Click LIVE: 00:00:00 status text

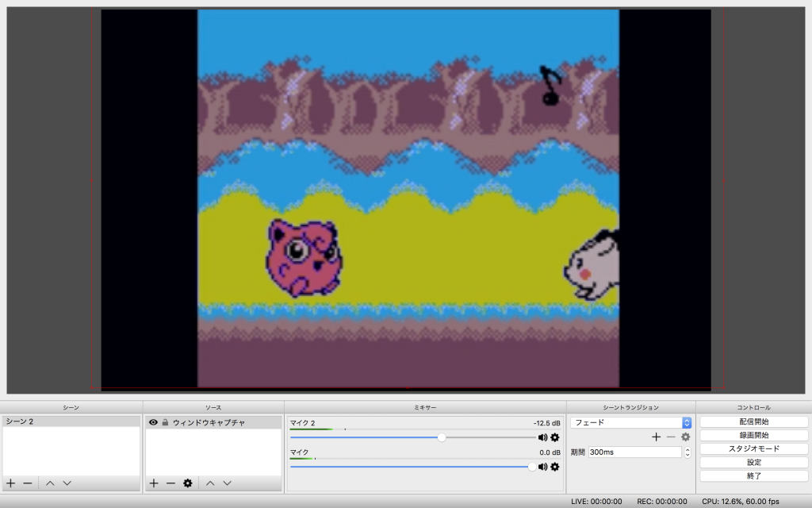[596, 502]
